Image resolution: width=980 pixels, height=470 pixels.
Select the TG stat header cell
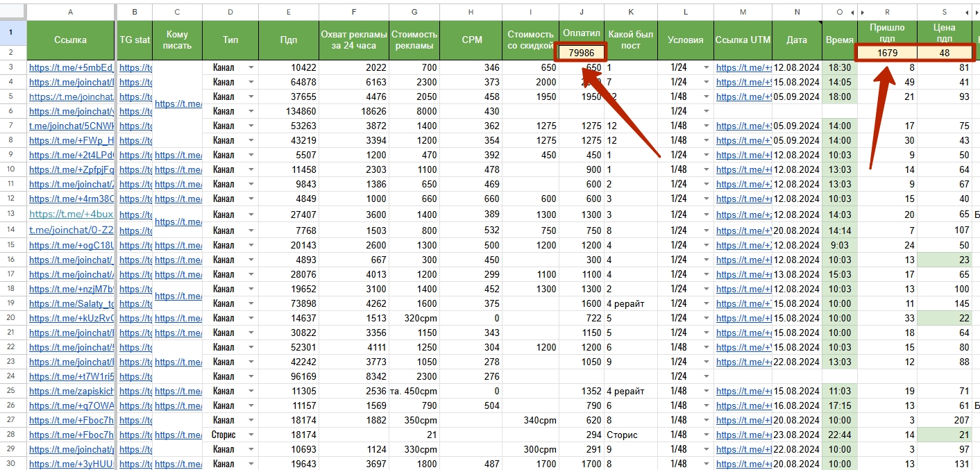click(x=134, y=40)
